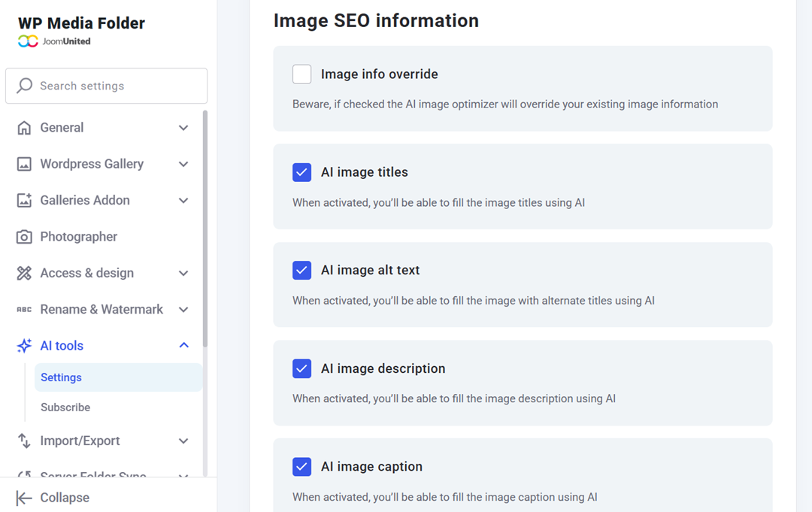The width and height of the screenshot is (812, 512).
Task: Click the 'fill the image caption using AI' text
Action: click(445, 497)
